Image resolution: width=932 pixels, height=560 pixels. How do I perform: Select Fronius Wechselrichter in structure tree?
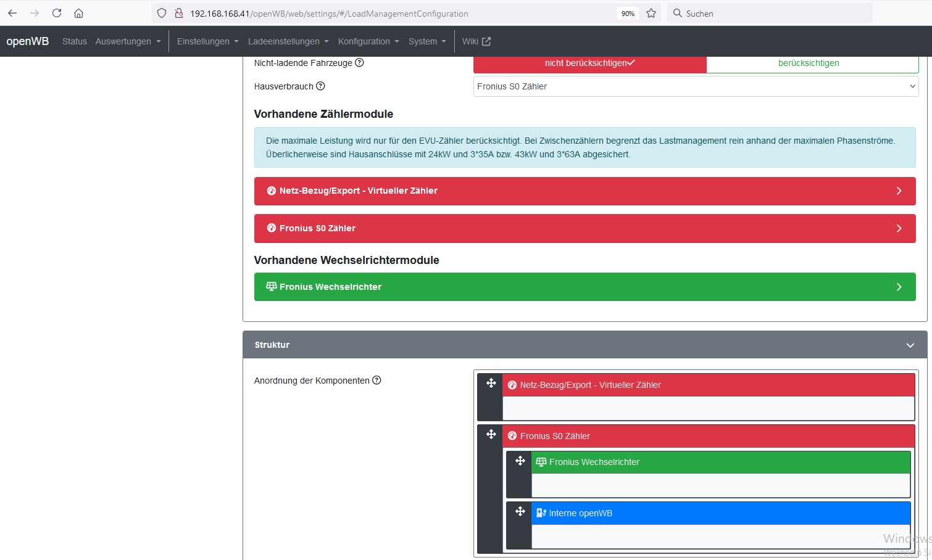721,462
